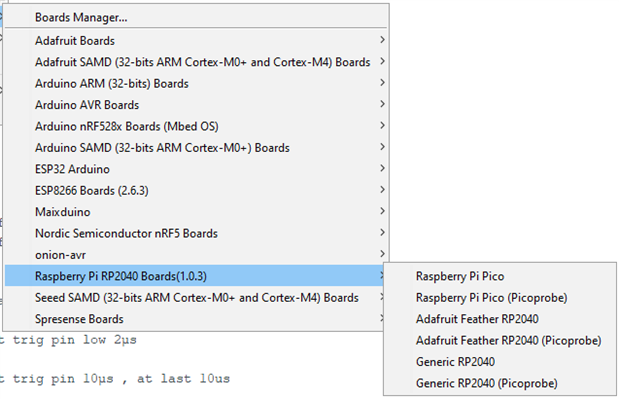This screenshot has width=619, height=399.
Task: Choose Adafruit Feather RP2040 (Picoprobe) board
Action: click(x=500, y=340)
